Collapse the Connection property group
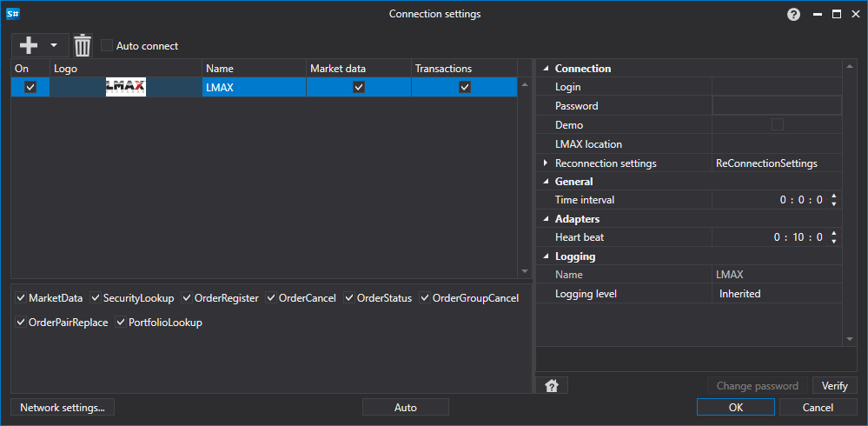The height and width of the screenshot is (426, 868). [x=546, y=69]
